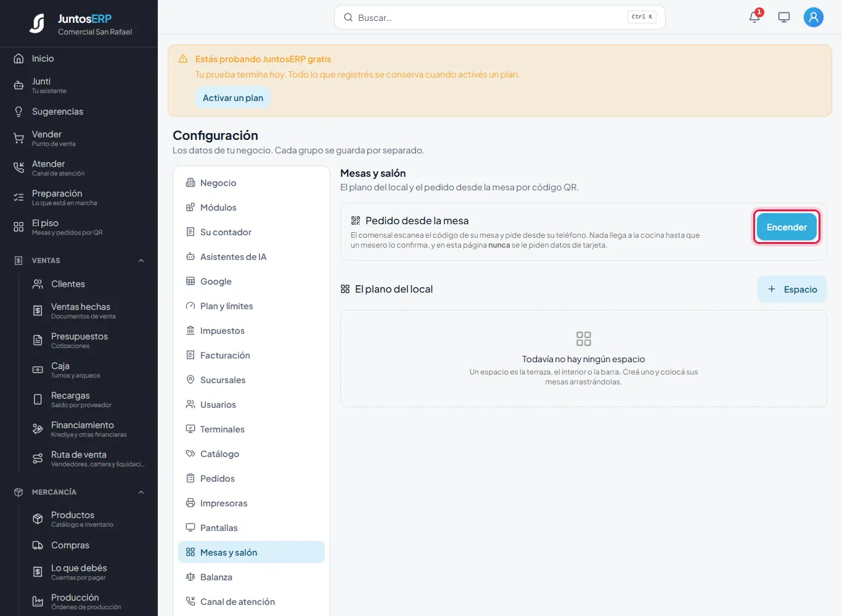Collapse the MERCANCÍA section chevron
The height and width of the screenshot is (616, 842).
(x=141, y=492)
